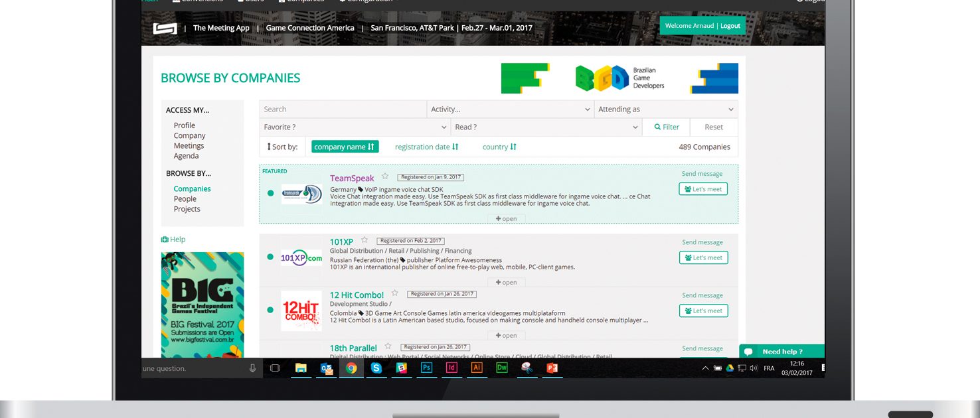Open the Snipping Tool taskbar icon
The height and width of the screenshot is (418, 980).
[527, 368]
